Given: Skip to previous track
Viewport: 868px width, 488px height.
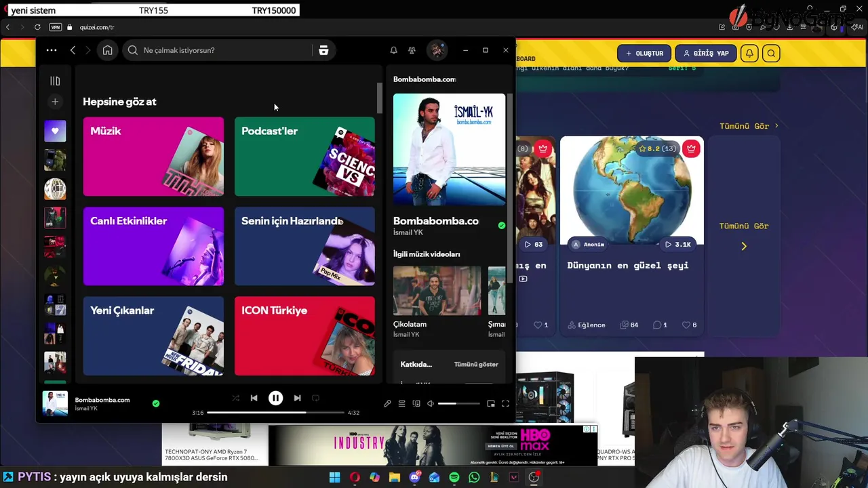Looking at the screenshot, I should 254,399.
